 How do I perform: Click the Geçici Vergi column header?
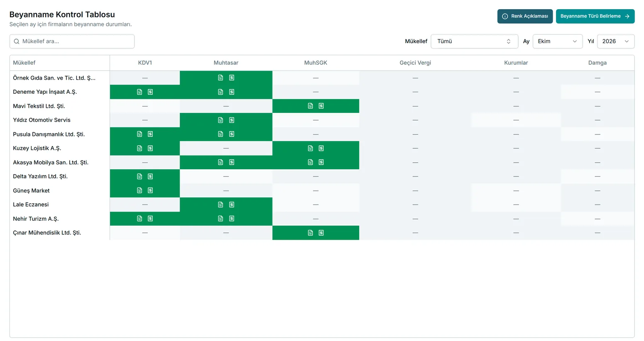click(415, 63)
